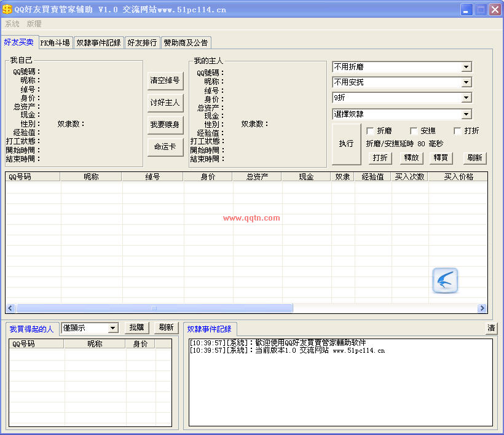Sort friends table by 买入次数 column header
This screenshot has height=435, width=504.
pos(410,177)
